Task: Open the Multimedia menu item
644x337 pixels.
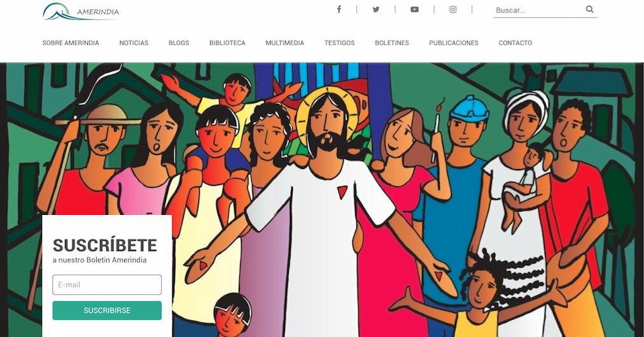Action: [x=284, y=43]
